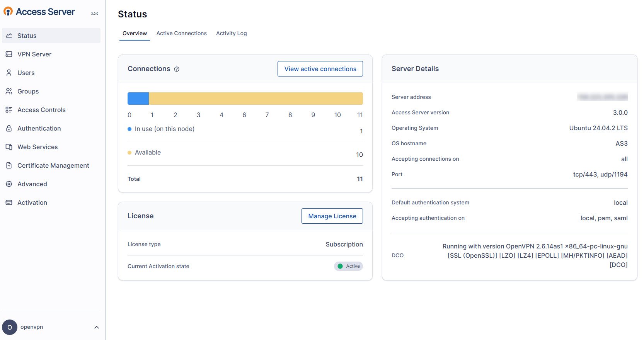Screen dimensions: 644x340
Task: Click the Advanced gear icon
Action: point(9,184)
